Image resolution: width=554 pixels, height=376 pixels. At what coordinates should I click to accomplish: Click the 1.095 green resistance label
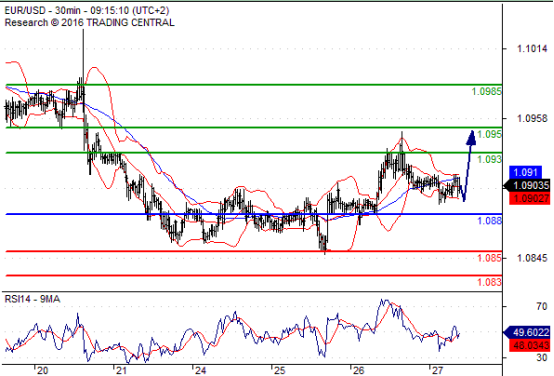coord(489,134)
